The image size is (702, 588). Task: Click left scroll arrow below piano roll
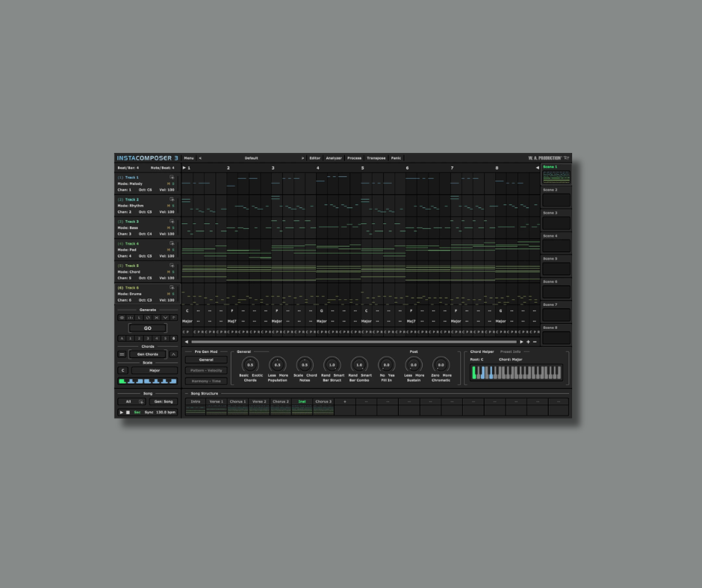(x=187, y=342)
